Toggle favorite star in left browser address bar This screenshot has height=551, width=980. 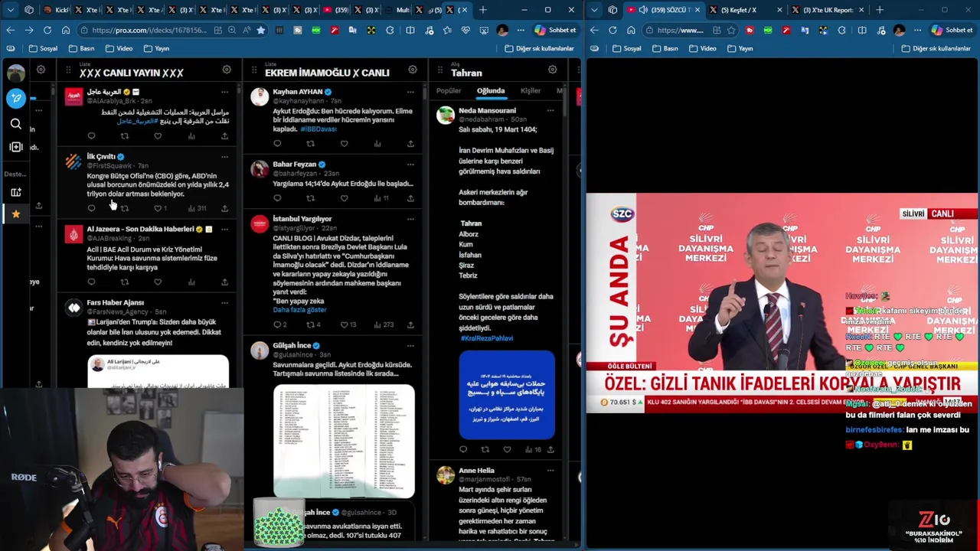click(260, 30)
